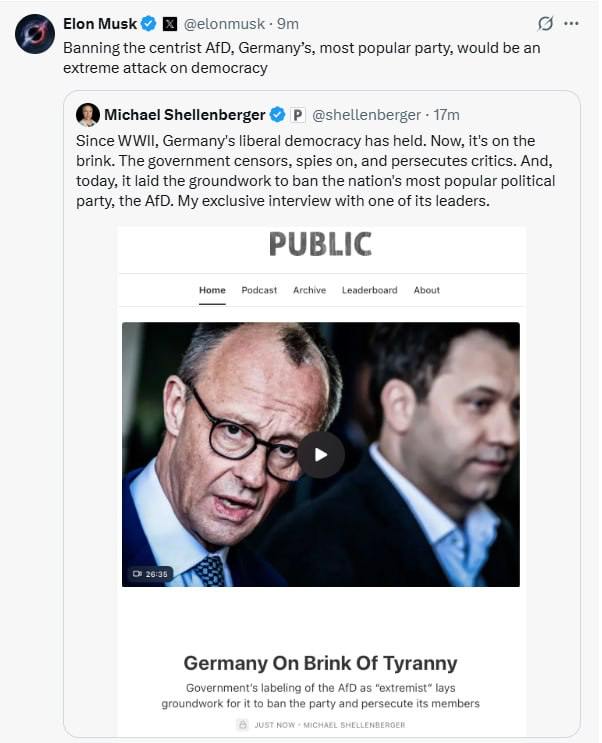Click the X affiliation badge next to Elon Musk

169,23
